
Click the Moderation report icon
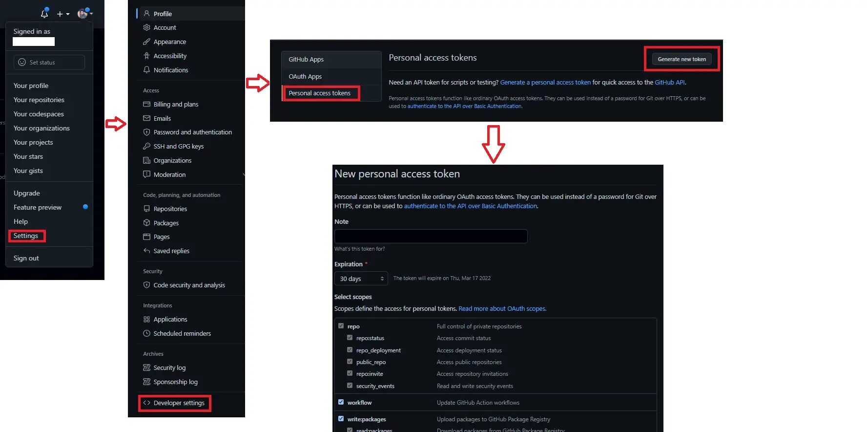tap(146, 174)
